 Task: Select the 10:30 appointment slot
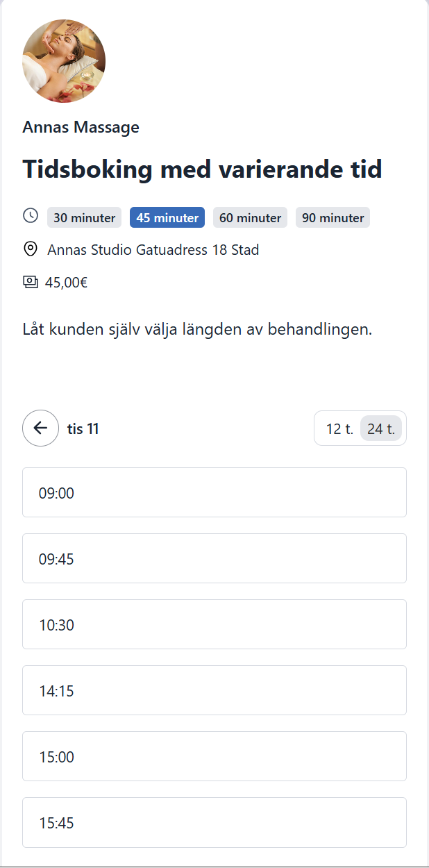[x=214, y=624]
